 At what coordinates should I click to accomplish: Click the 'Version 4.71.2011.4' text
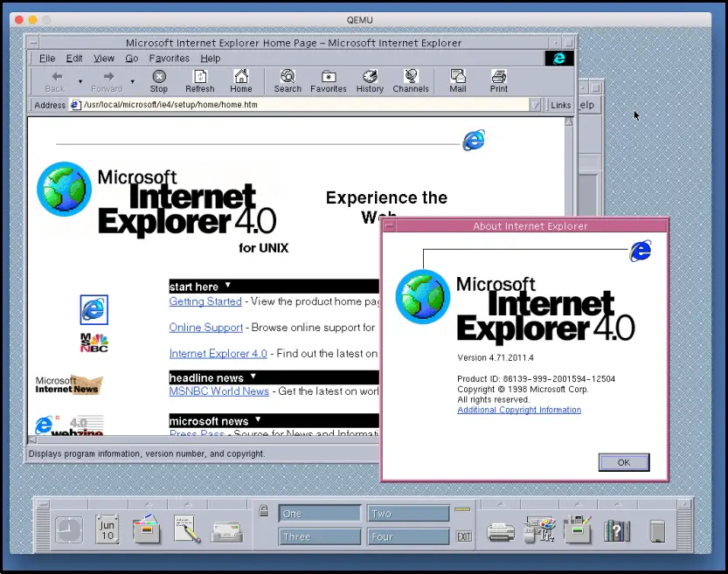click(496, 357)
